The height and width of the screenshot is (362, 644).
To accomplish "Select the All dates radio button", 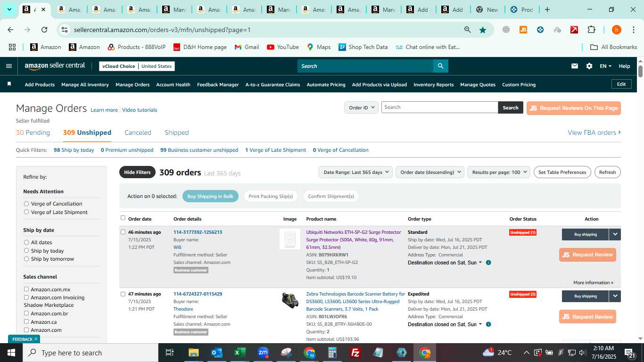I will click(26, 242).
